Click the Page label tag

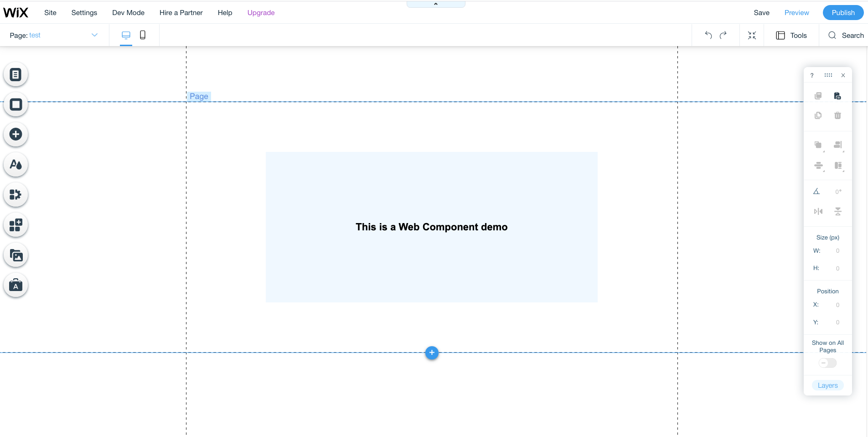coord(199,96)
